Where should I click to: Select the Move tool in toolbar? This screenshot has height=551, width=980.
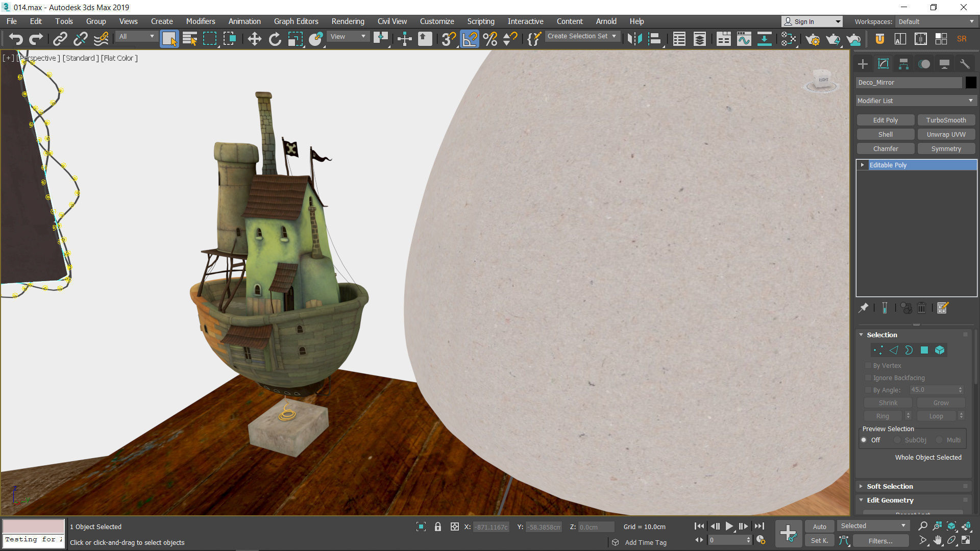(254, 39)
